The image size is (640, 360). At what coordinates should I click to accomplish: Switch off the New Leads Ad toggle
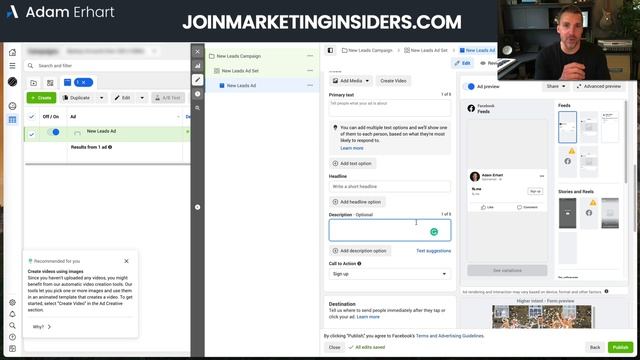(x=53, y=132)
